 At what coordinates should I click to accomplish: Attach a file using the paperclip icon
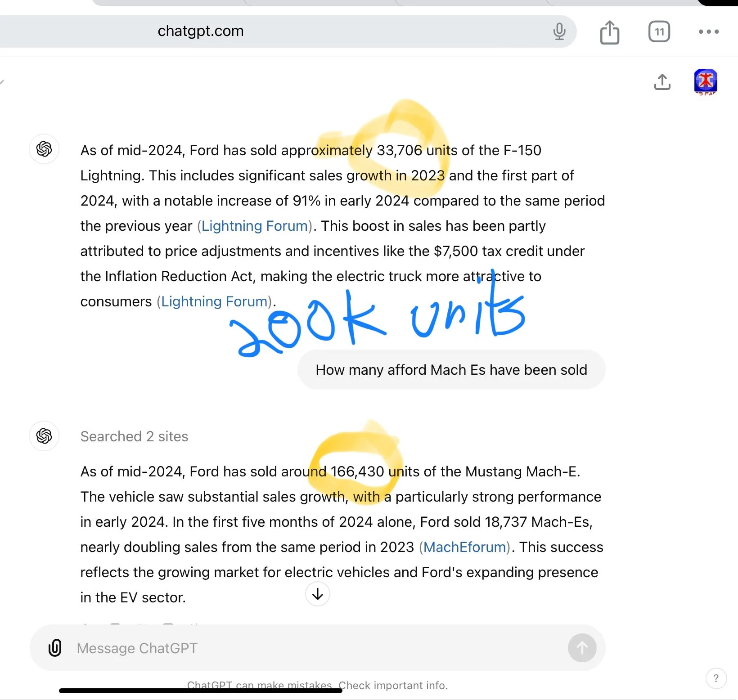tap(55, 648)
